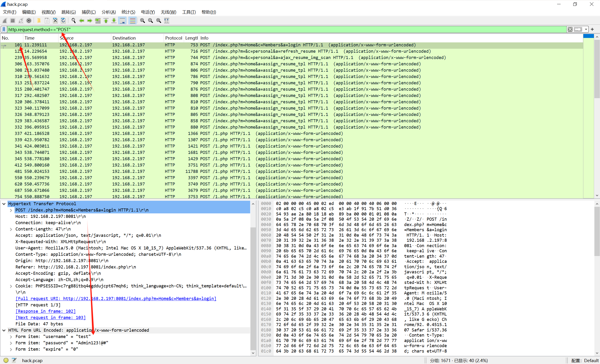Click the zoom in magnifier icon
The width and height of the screenshot is (600, 364).
coord(143,21)
